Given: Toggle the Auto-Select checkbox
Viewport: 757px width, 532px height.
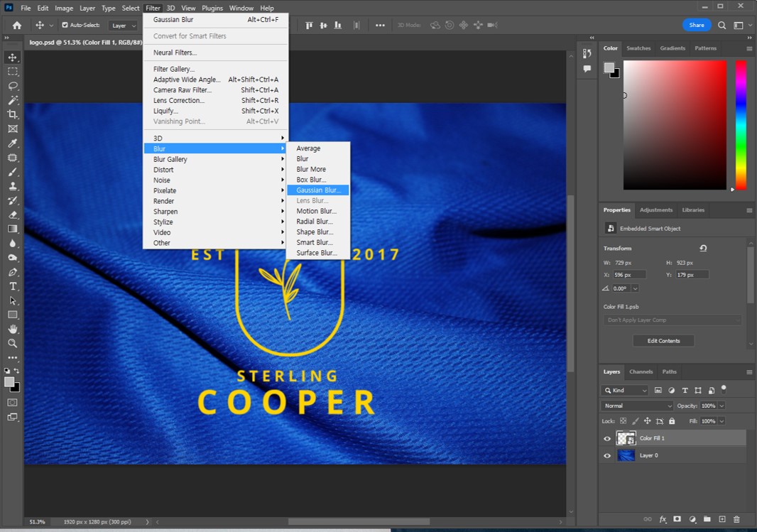Looking at the screenshot, I should pyautogui.click(x=65, y=25).
